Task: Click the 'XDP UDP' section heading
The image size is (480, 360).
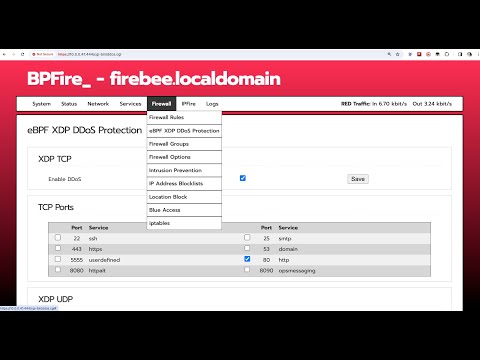Action: 55,299
